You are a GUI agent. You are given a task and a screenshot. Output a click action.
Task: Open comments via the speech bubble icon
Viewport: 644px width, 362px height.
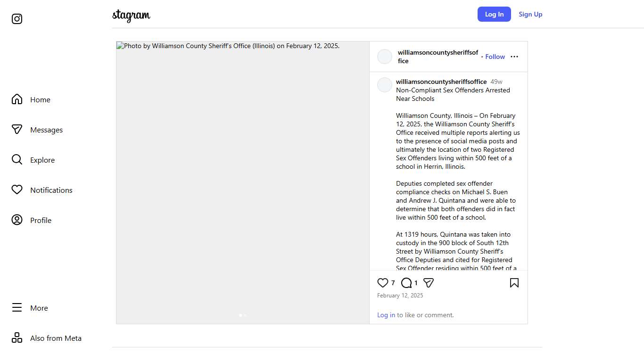[406, 283]
